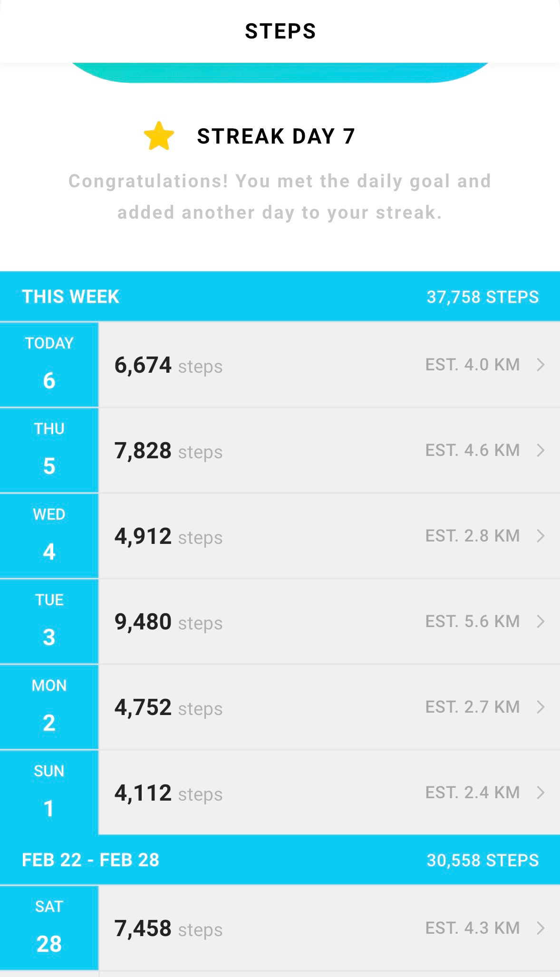Viewport: 560px width, 977px height.
Task: Tap the STEPS page title
Action: click(280, 31)
